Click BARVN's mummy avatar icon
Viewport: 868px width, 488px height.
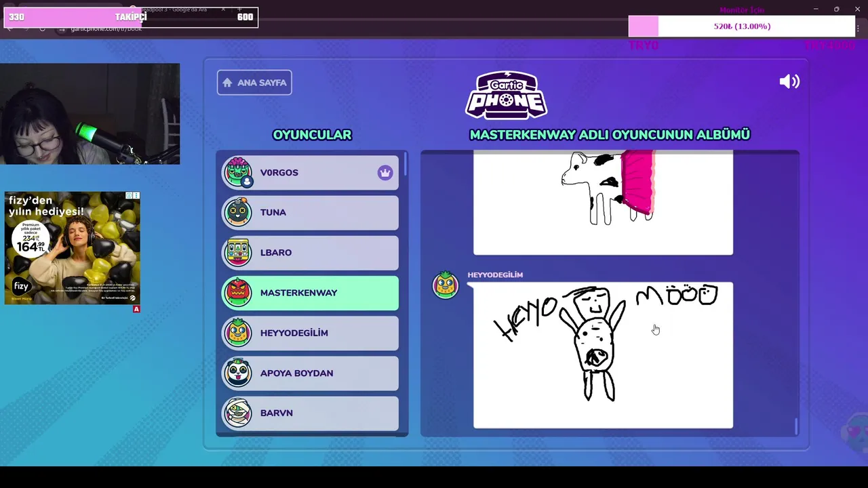click(x=238, y=413)
